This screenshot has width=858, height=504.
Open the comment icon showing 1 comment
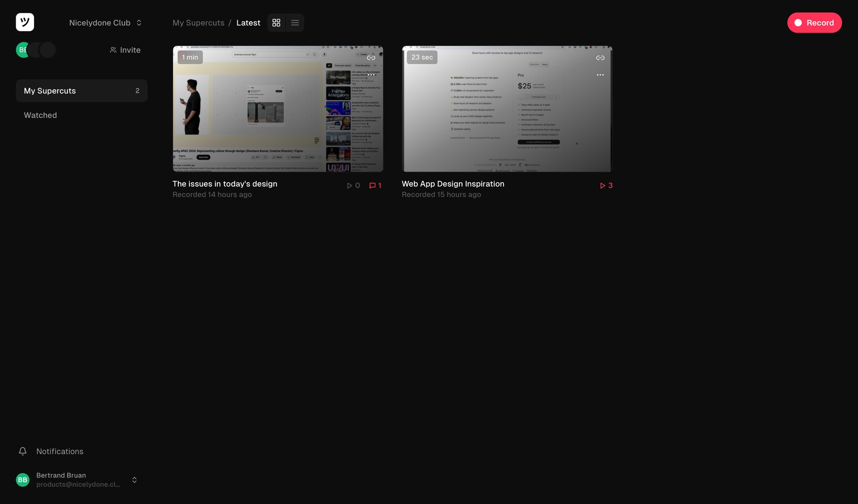372,185
